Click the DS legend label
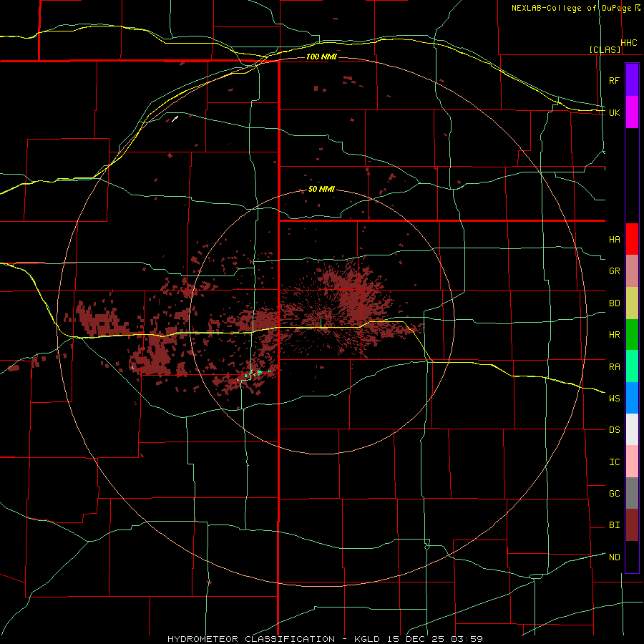 (614, 429)
